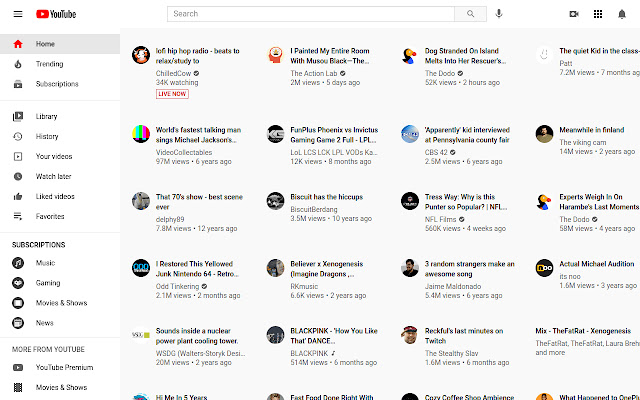Image resolution: width=640 pixels, height=400 pixels.
Task: Open lofi hip hop radio video
Action: 198,56
